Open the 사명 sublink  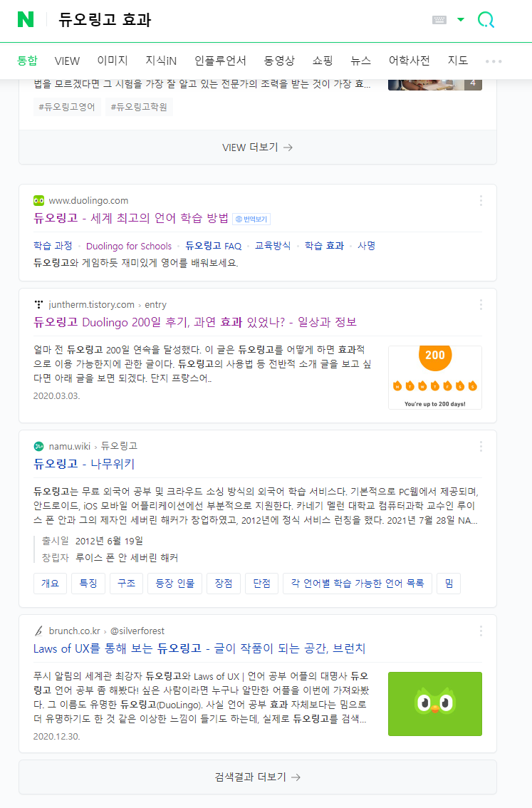[366, 246]
